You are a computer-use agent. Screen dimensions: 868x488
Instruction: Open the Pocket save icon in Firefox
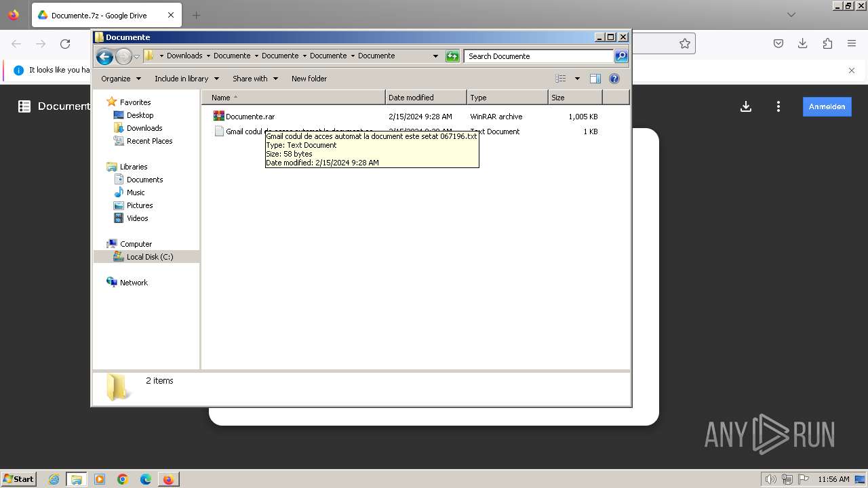coord(778,43)
